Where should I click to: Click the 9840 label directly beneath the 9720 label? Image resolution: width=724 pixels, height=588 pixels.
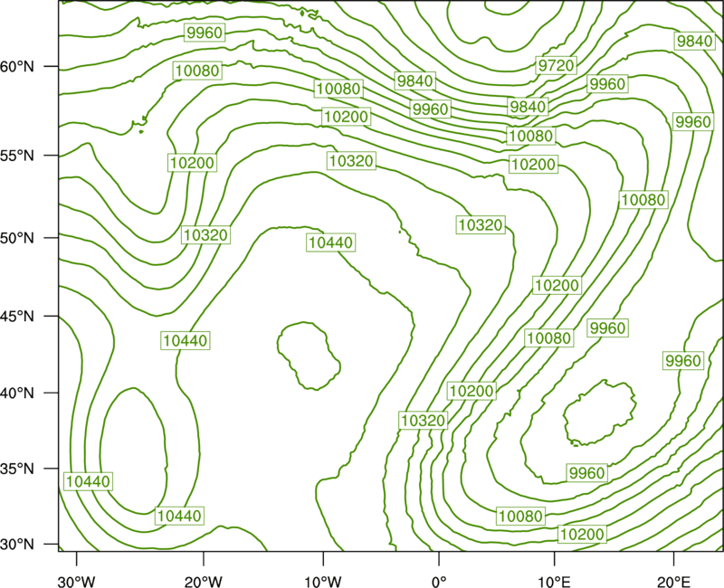point(528,107)
